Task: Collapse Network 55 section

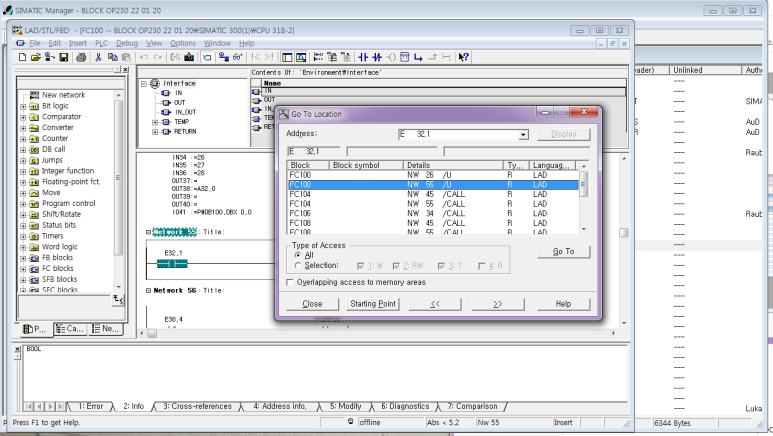Action: 148,232
